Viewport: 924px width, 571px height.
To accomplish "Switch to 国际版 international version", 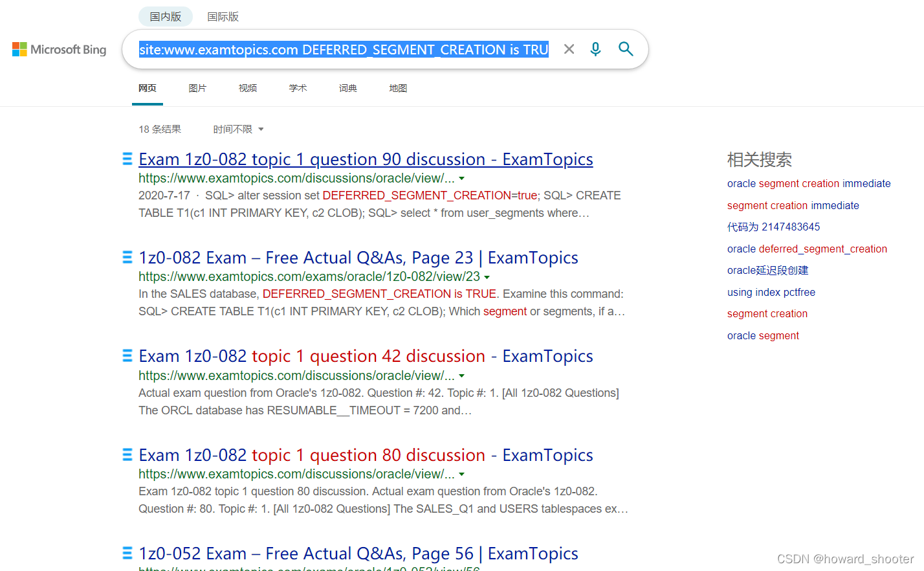I will [x=223, y=17].
